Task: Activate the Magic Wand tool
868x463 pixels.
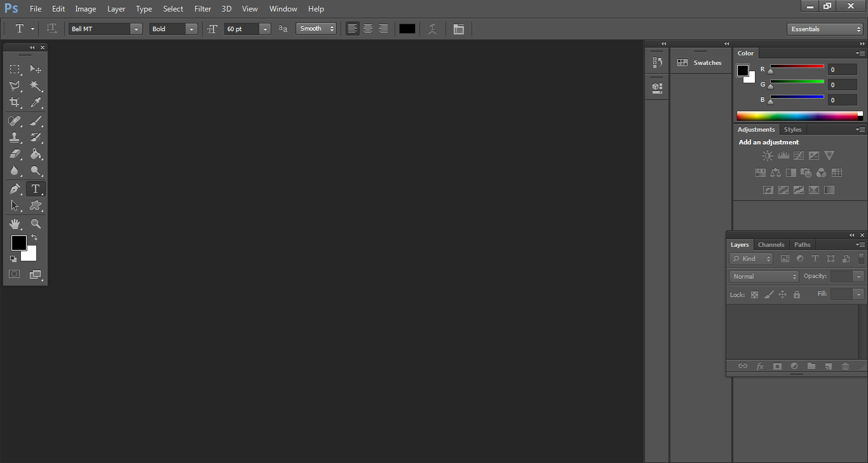Action: tap(36, 86)
